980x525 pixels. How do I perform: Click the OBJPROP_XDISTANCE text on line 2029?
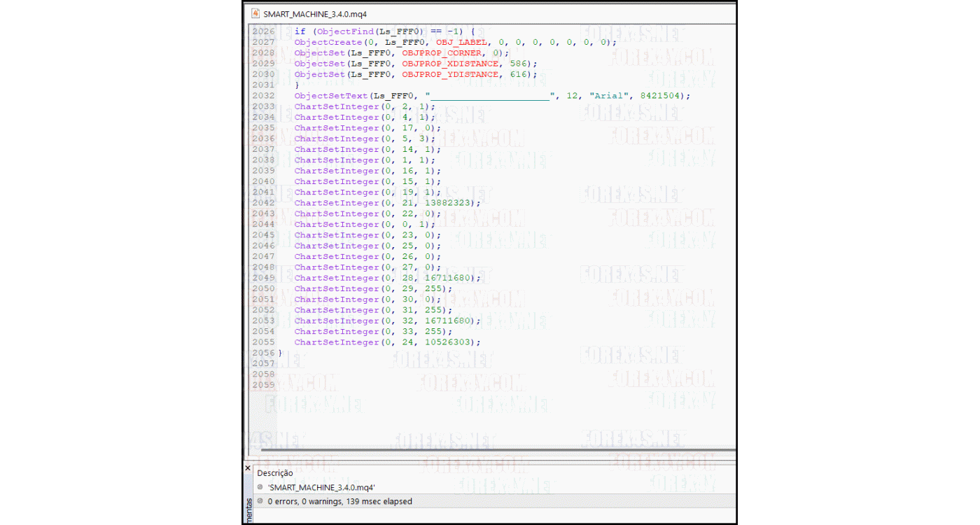(x=451, y=63)
